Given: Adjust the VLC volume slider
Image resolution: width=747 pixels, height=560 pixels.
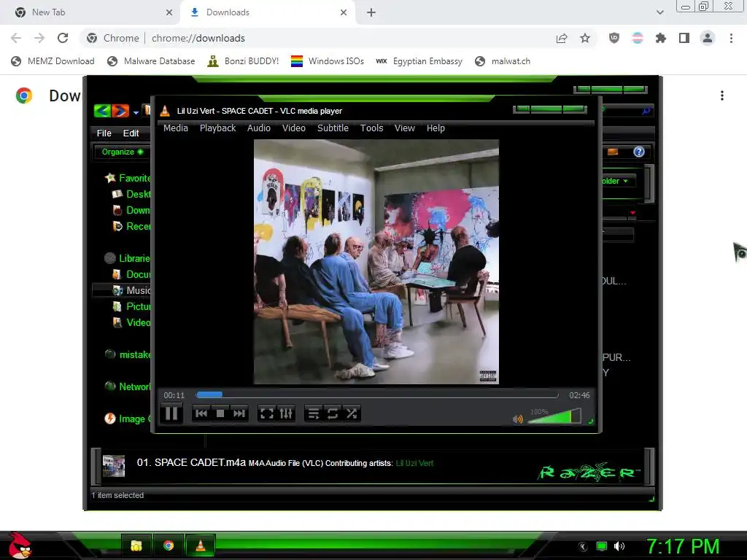Looking at the screenshot, I should coord(554,416).
